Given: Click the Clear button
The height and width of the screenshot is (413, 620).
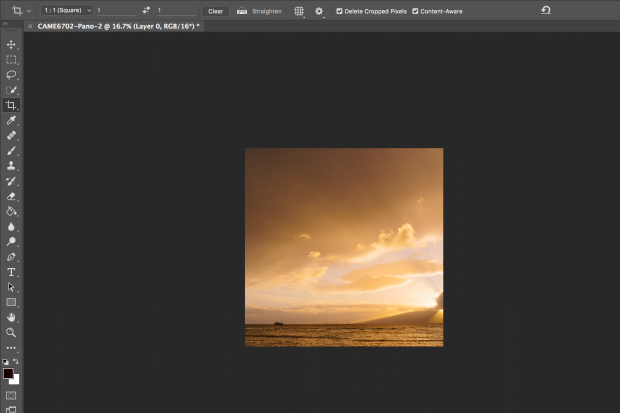Looking at the screenshot, I should pyautogui.click(x=215, y=11).
